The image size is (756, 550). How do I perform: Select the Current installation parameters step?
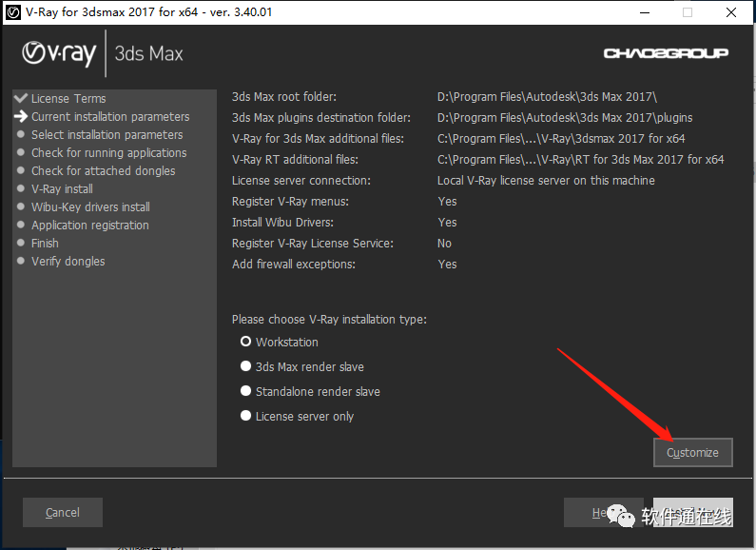pyautogui.click(x=110, y=117)
